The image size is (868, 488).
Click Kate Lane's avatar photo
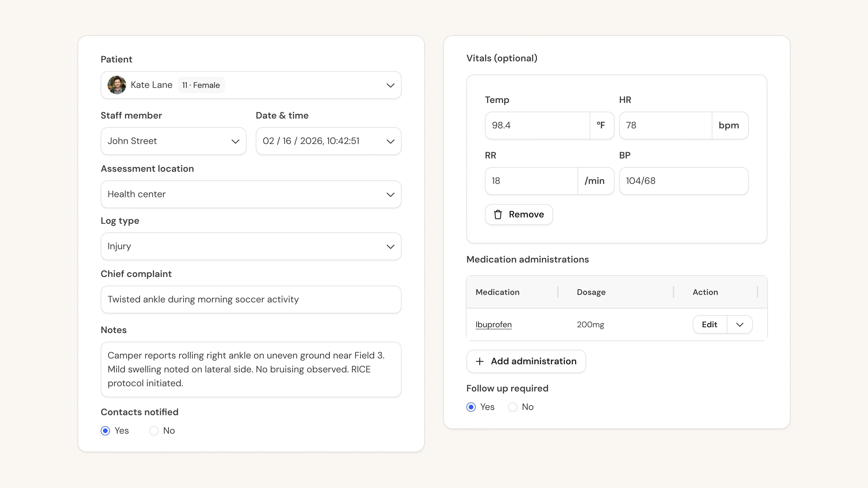[x=117, y=85]
